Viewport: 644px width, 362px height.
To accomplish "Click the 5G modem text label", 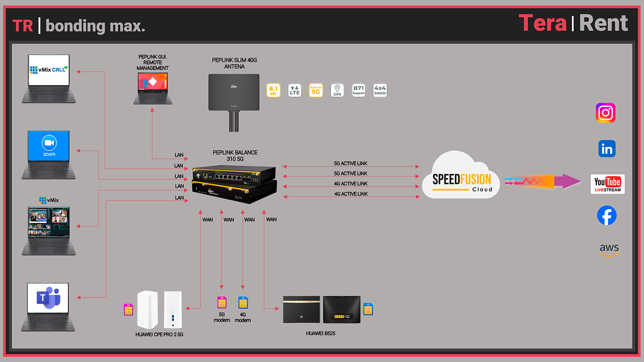I will 222,317.
